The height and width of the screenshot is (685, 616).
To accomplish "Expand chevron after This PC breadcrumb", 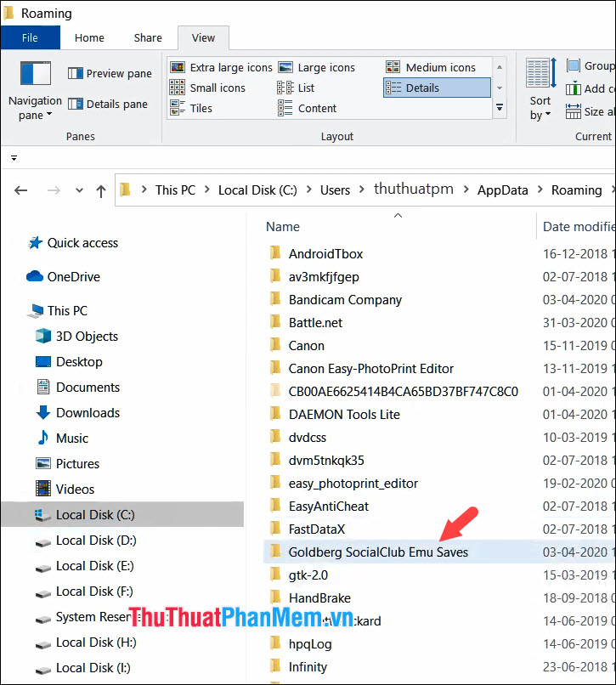I will pos(207,190).
